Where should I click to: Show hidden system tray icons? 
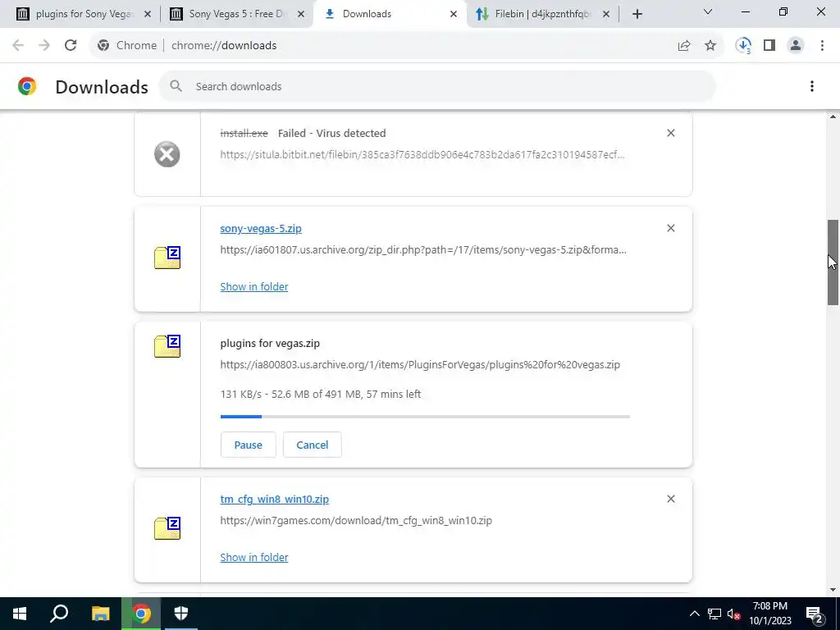(x=694, y=614)
